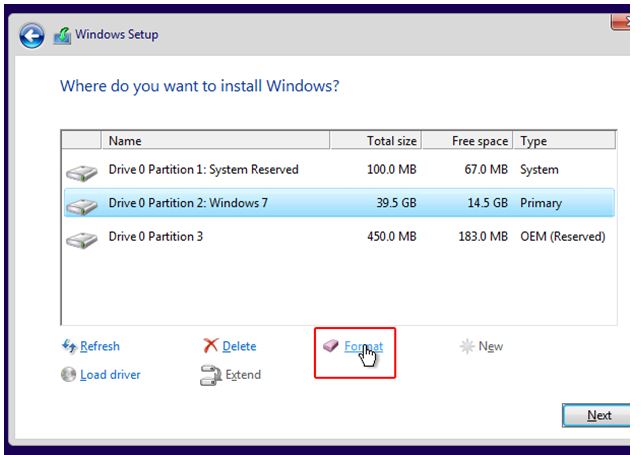Click the 450.0 MB total size cell
The height and width of the screenshot is (455, 642).
(x=391, y=236)
